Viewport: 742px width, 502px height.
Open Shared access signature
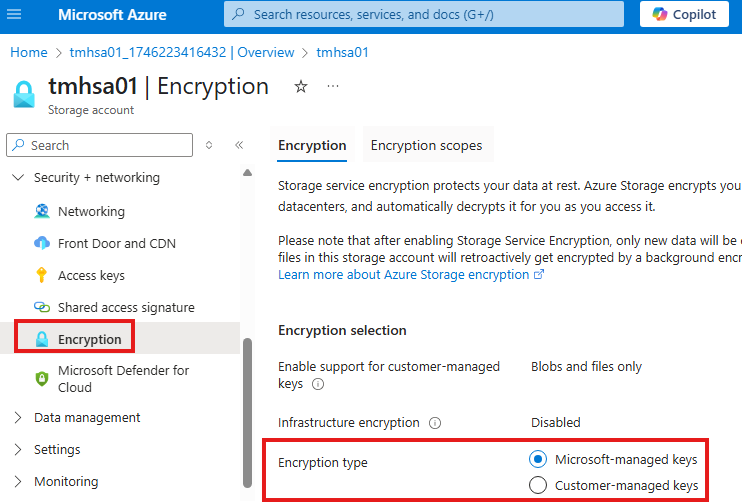coord(126,308)
